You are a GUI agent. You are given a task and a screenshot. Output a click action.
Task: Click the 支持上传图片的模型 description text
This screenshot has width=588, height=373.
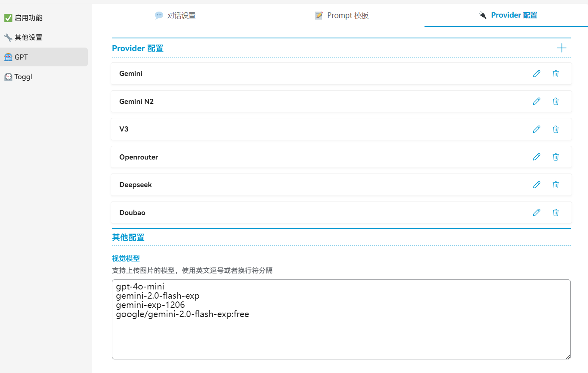click(192, 271)
